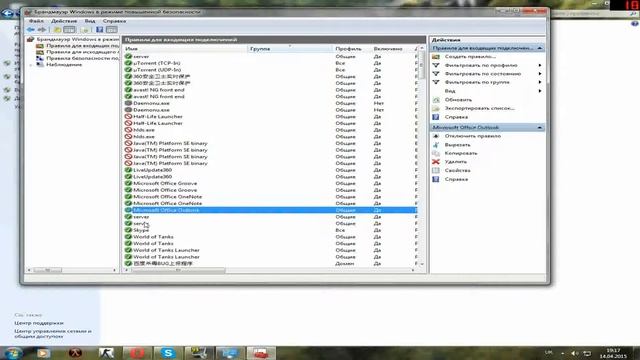
Task: Click the blue Help toolbar icon
Action: tap(99, 30)
